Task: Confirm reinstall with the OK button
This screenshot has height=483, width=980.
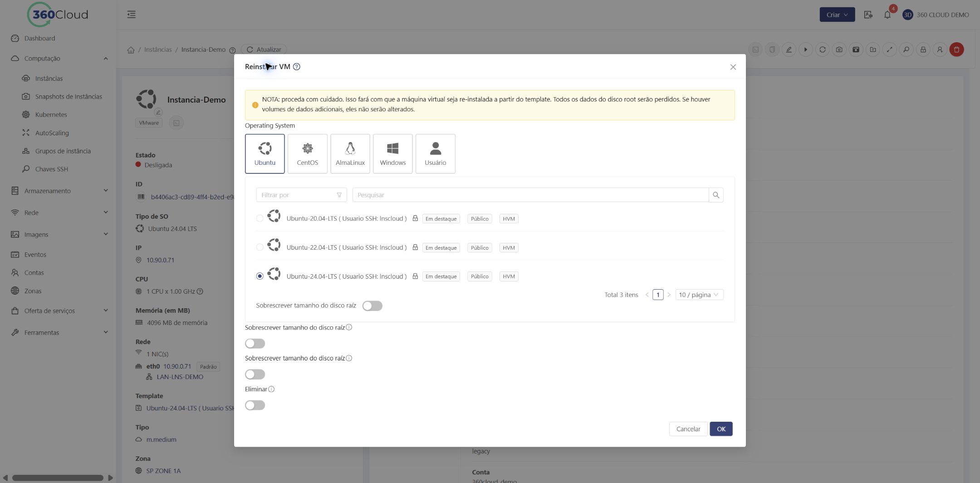Action: 721,429
